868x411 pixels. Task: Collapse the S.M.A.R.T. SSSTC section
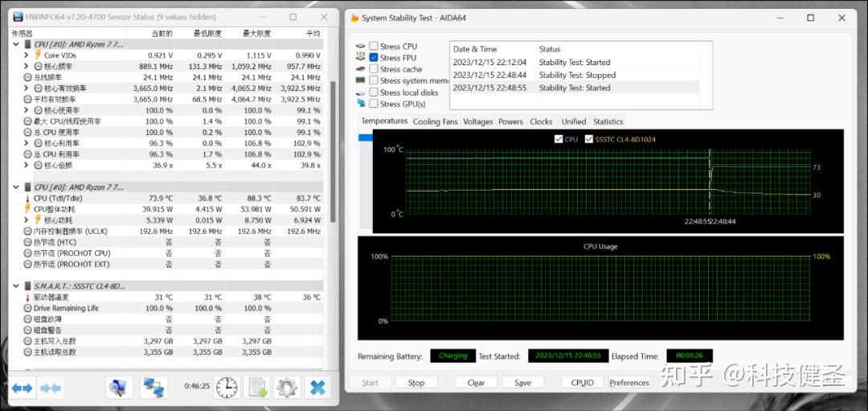(x=15, y=286)
